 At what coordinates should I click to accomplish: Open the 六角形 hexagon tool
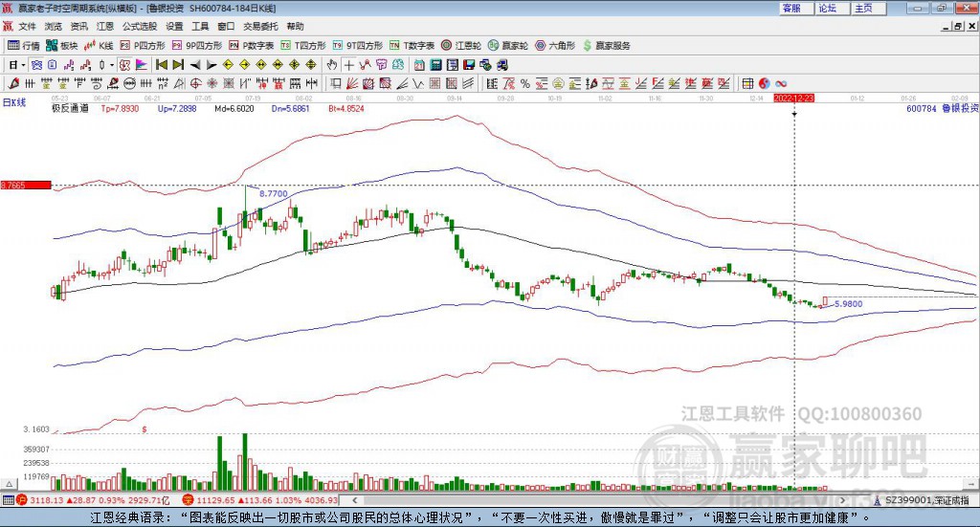(555, 46)
